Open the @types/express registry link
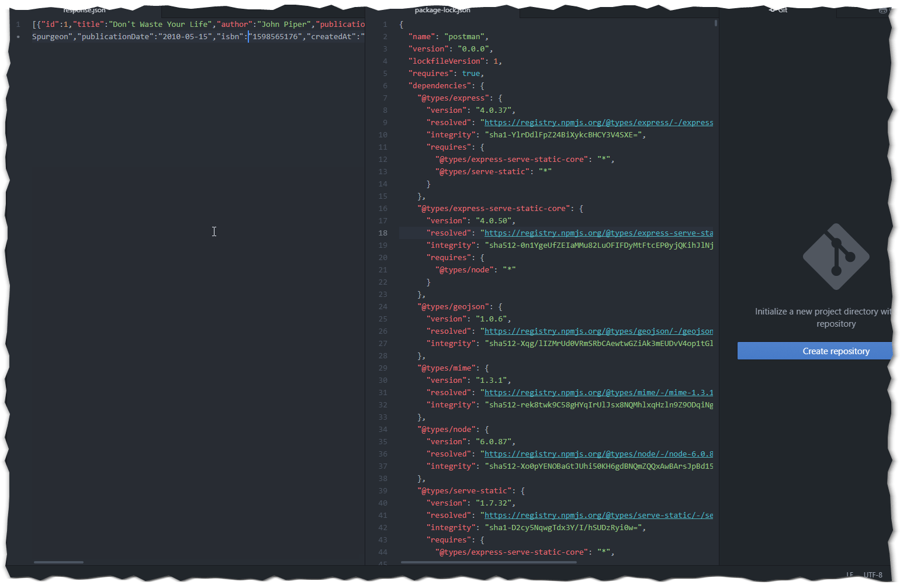900x588 pixels. tap(596, 122)
